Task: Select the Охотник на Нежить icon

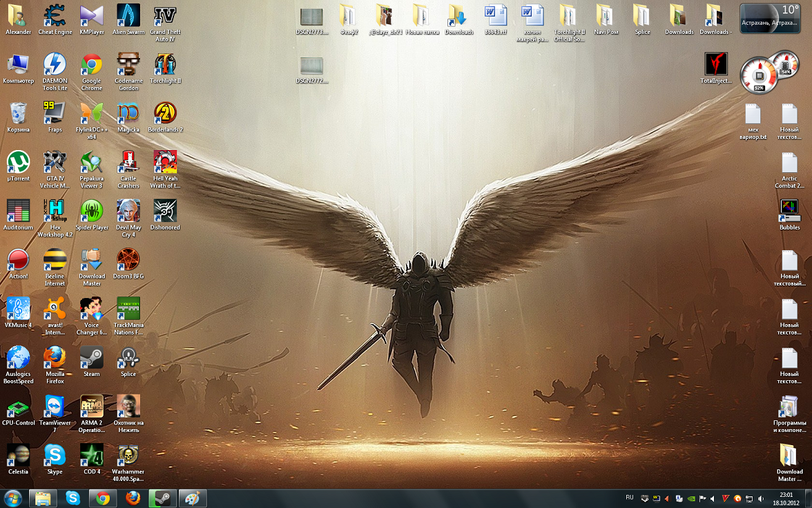Action: pos(128,413)
